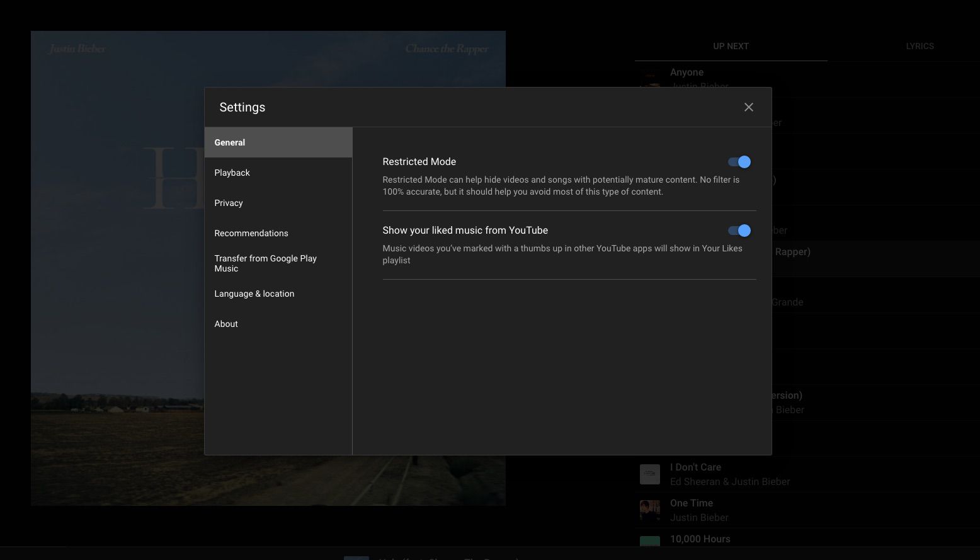Click the One Time album thumbnail
Image resolution: width=980 pixels, height=560 pixels.
point(650,510)
